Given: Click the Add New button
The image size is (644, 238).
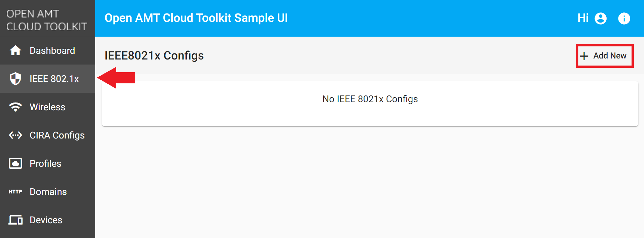Looking at the screenshot, I should (x=605, y=56).
